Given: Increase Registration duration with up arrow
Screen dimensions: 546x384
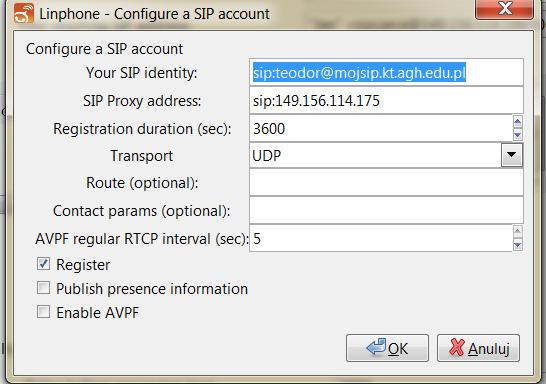Looking at the screenshot, I should (x=517, y=122).
